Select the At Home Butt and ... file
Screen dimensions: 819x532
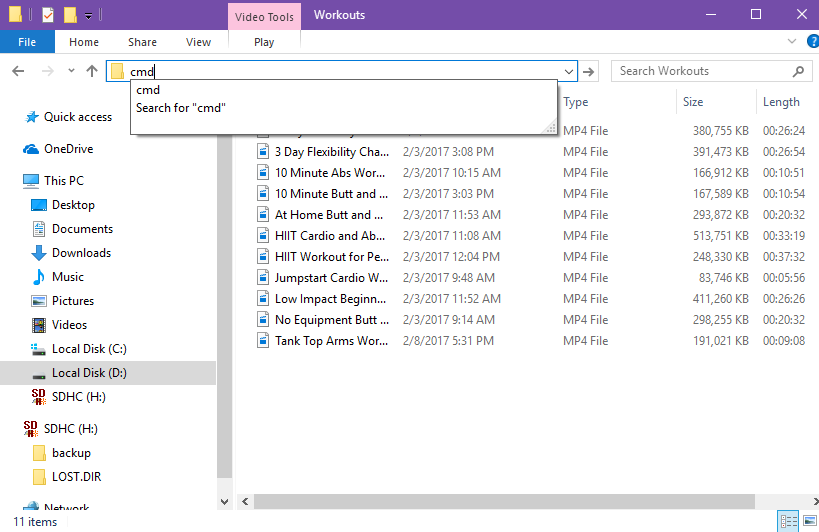point(329,215)
